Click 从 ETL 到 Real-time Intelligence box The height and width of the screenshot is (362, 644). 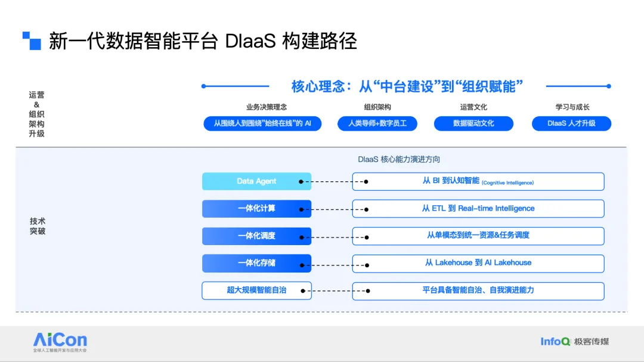478,209
